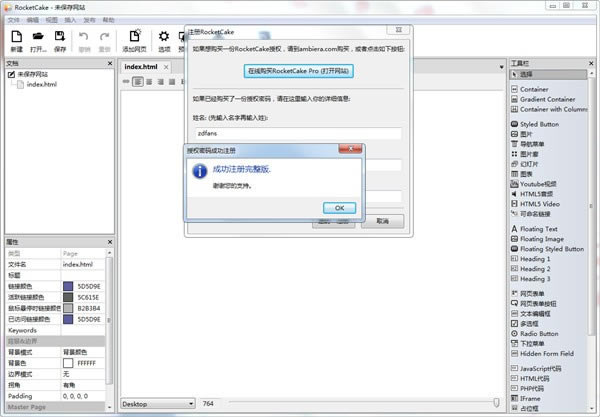Click the New document toolbar icon
The width and height of the screenshot is (600, 417).
coord(16,37)
